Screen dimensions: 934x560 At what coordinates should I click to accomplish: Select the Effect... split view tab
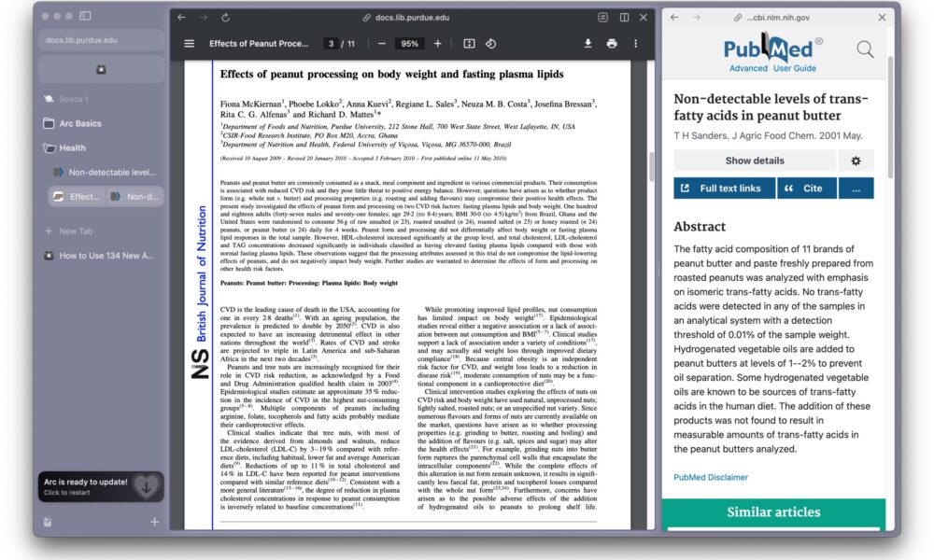(77, 196)
